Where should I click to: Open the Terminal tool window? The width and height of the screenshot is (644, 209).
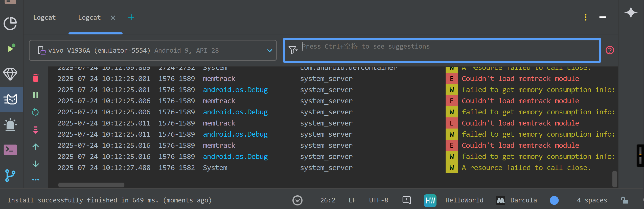10,150
